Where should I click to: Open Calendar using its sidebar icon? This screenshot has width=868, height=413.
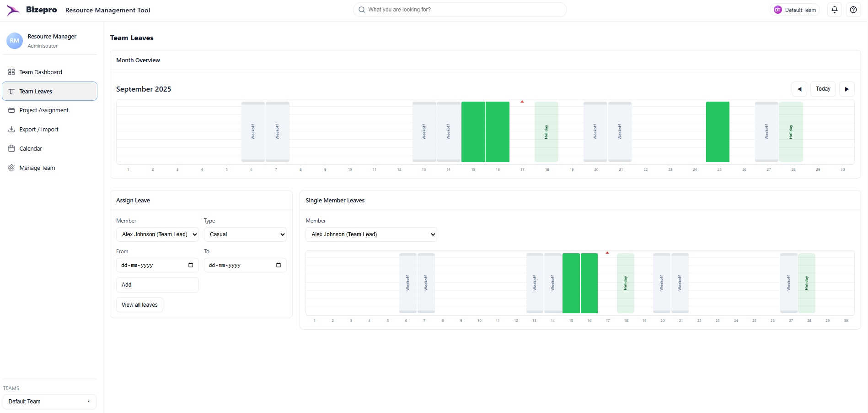(11, 148)
